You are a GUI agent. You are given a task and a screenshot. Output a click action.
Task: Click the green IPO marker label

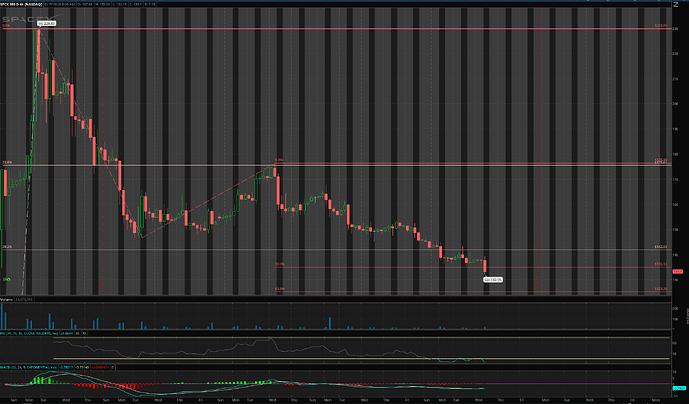point(7,280)
